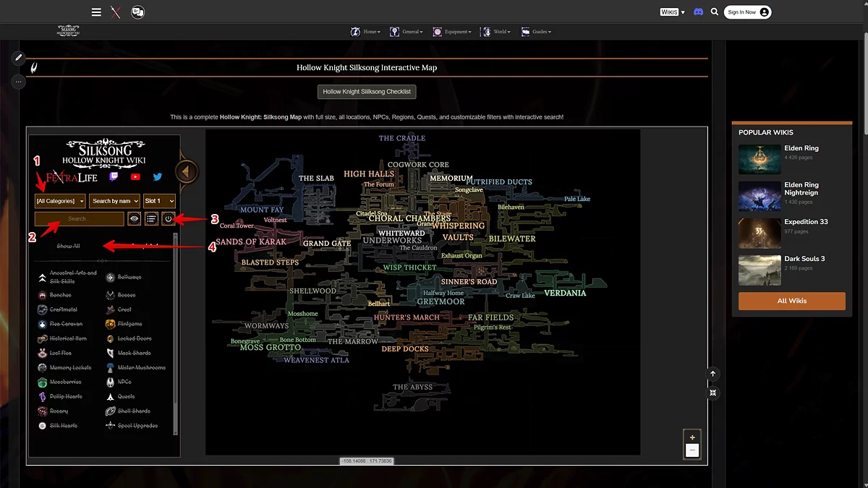Click the YouTube icon in sidebar

(135, 177)
